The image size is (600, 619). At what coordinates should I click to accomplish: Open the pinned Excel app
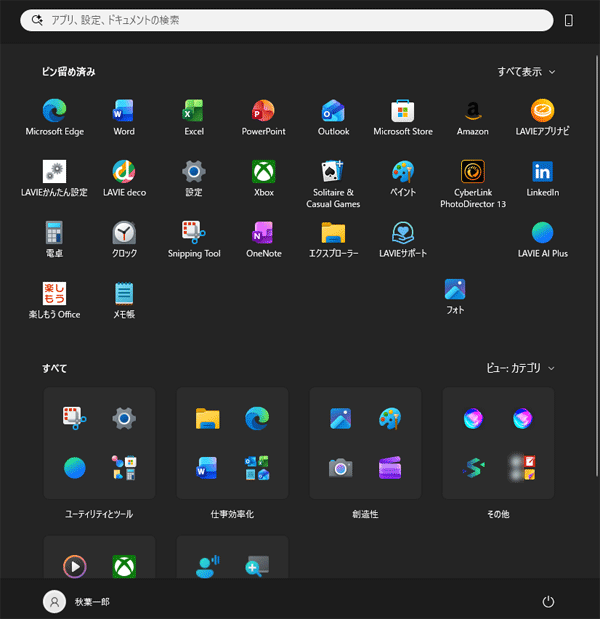pyautogui.click(x=194, y=117)
